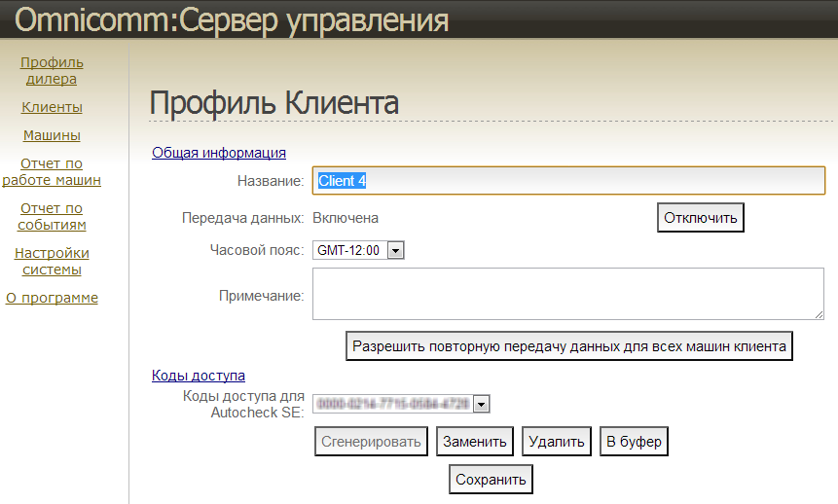This screenshot has height=504, width=838.
Task: Open the Профиль дилера sidebar link
Action: point(52,71)
